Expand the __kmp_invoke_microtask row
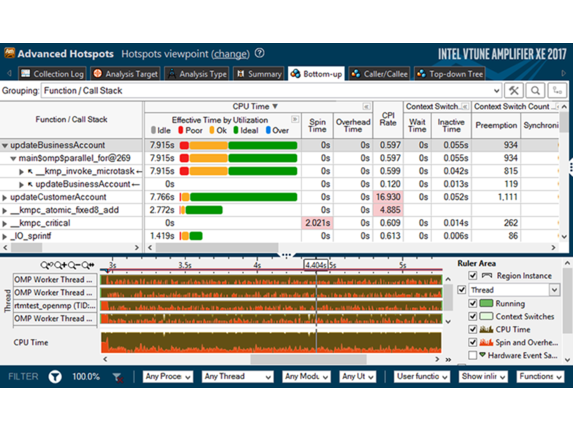This screenshot has height=430, width=573. (21, 171)
